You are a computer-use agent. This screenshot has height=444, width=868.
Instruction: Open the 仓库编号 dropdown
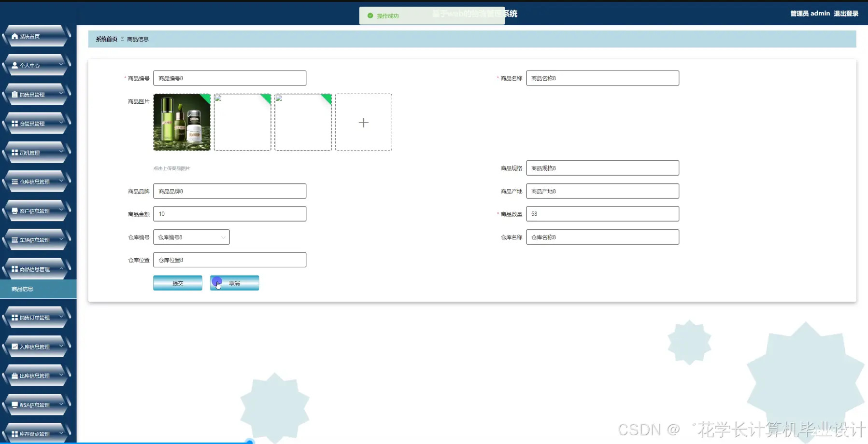pos(191,237)
